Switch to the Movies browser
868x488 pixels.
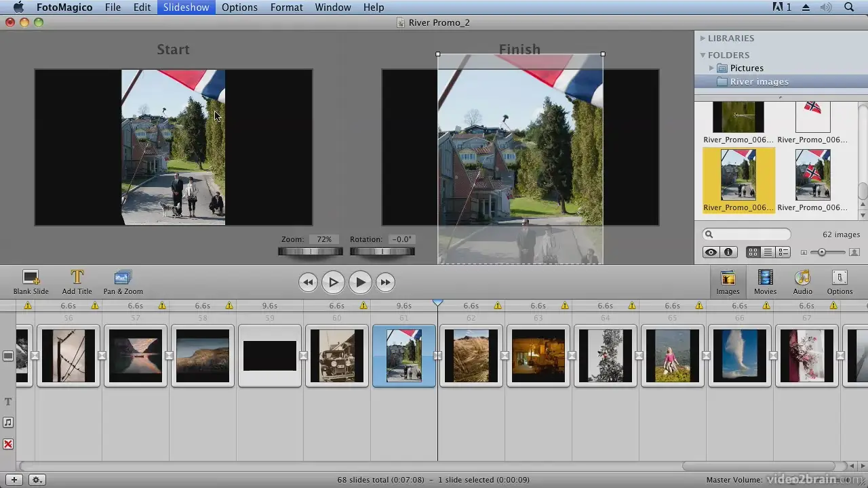(765, 281)
